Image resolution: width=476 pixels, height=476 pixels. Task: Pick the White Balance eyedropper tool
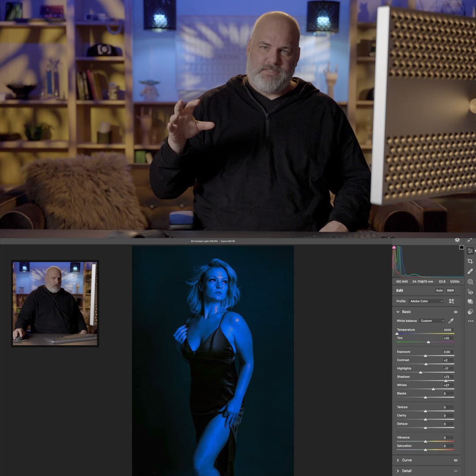point(451,321)
